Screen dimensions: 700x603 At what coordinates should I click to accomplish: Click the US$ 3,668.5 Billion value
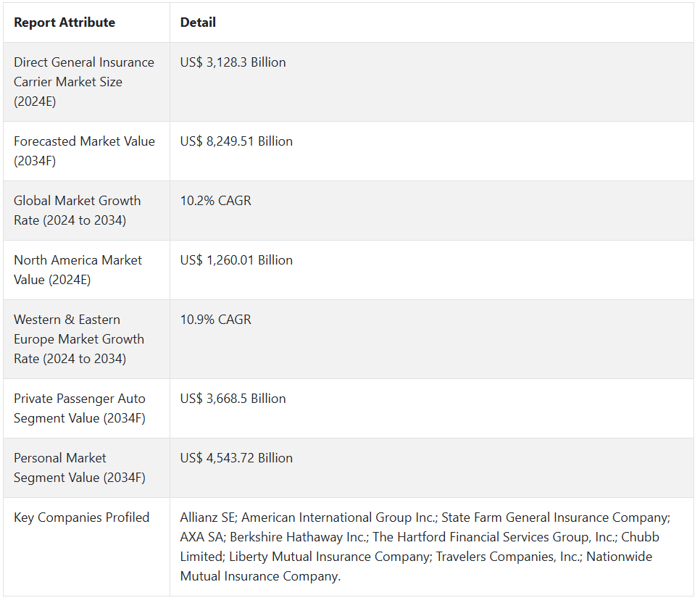(x=233, y=399)
